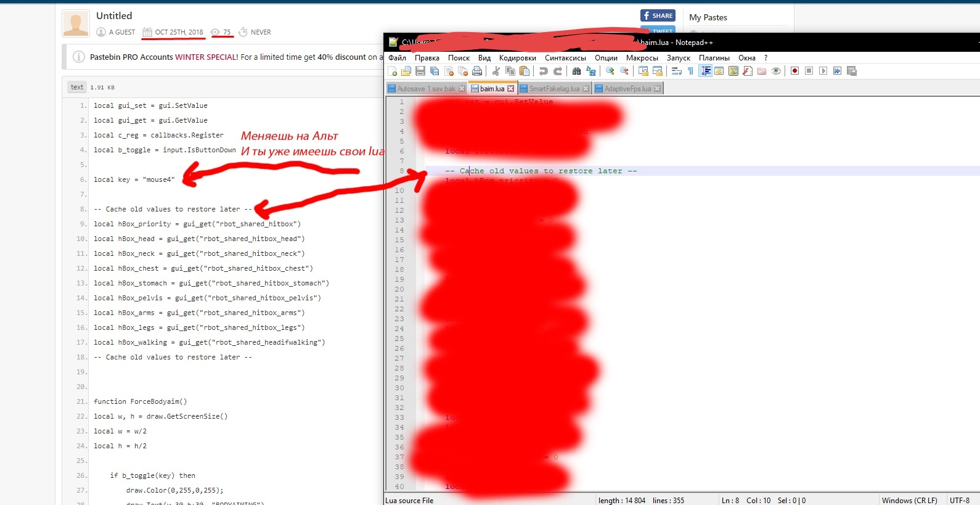Print the current document
980x505 pixels.
click(477, 71)
